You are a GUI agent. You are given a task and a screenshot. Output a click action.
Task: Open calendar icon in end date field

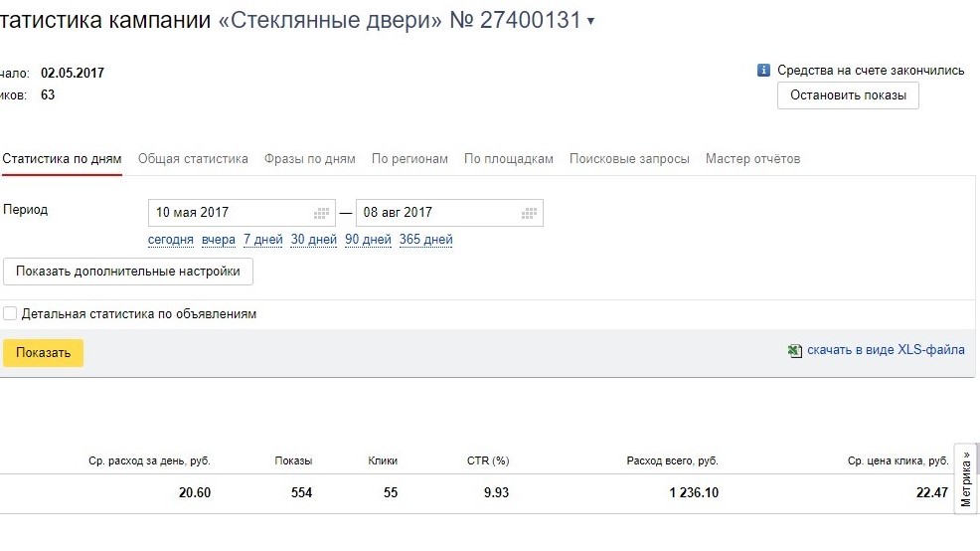(x=529, y=213)
